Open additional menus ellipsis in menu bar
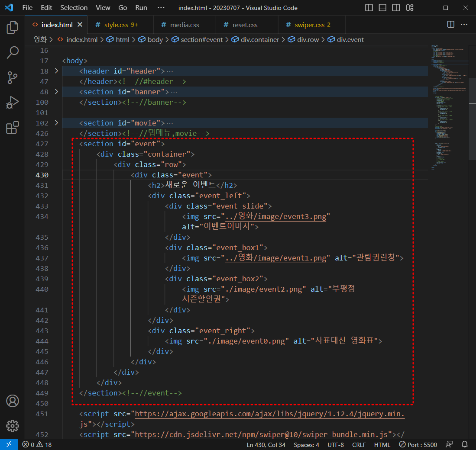This screenshot has height=450, width=476. point(161,8)
